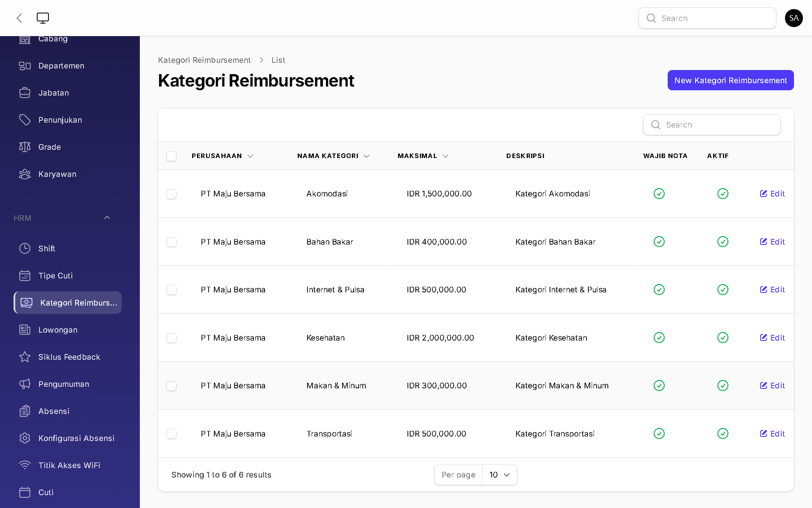
Task: Click the IDR 2,000,000.00 cell
Action: pos(440,338)
